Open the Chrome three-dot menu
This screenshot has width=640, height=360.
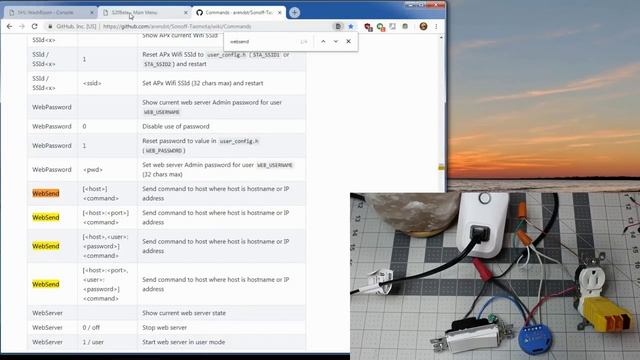pyautogui.click(x=436, y=27)
